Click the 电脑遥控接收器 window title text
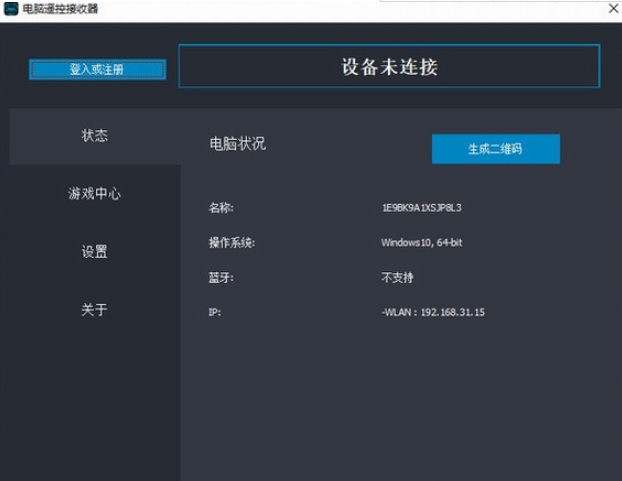This screenshot has width=622, height=481. (x=60, y=9)
